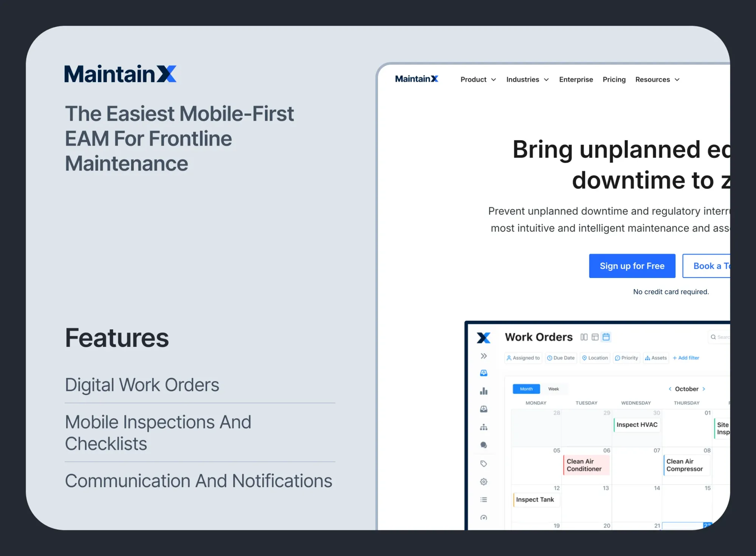Screen dimensions: 756x556
Task: Select the Week view toggle
Action: 553,389
